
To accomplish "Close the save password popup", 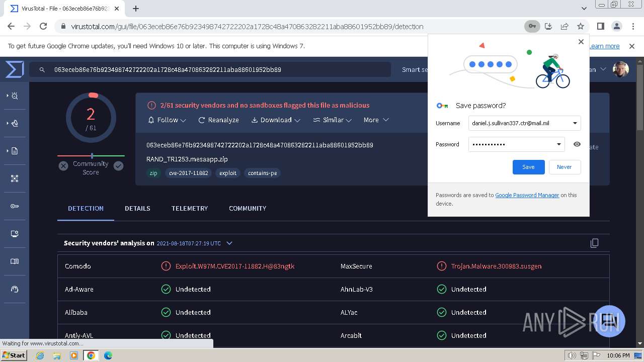I will point(581,42).
